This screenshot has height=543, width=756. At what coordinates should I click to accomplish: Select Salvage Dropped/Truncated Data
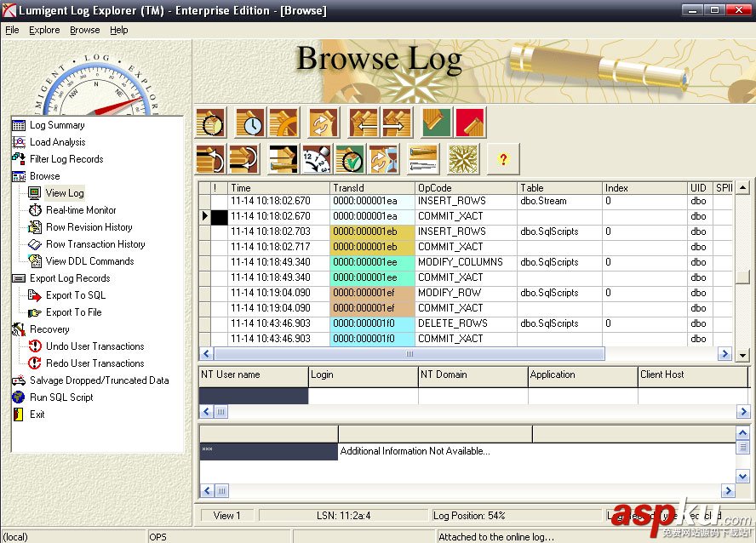pos(100,380)
